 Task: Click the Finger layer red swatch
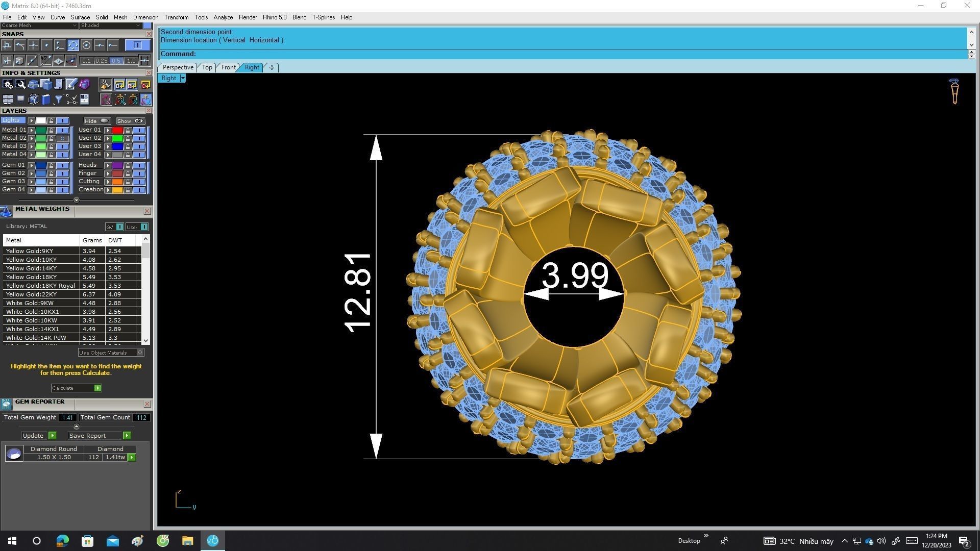pos(117,173)
